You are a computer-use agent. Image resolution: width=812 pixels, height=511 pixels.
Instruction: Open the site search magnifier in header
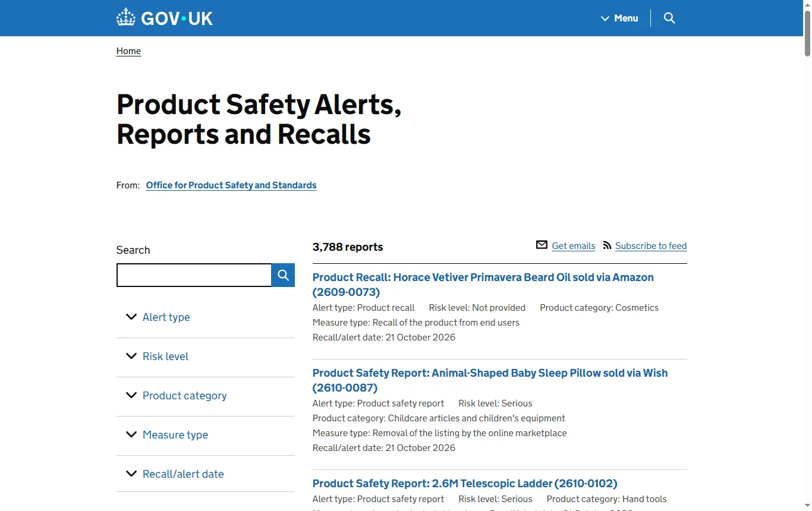(x=669, y=18)
